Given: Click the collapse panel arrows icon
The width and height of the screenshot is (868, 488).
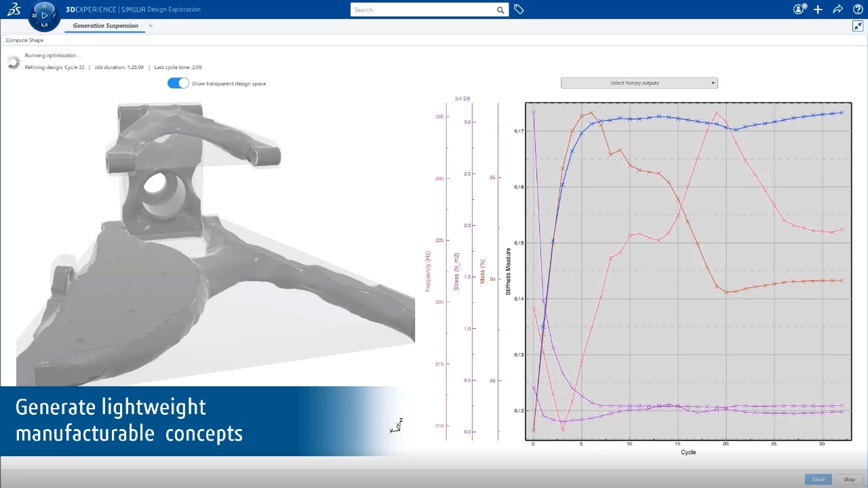Looking at the screenshot, I should 857,26.
